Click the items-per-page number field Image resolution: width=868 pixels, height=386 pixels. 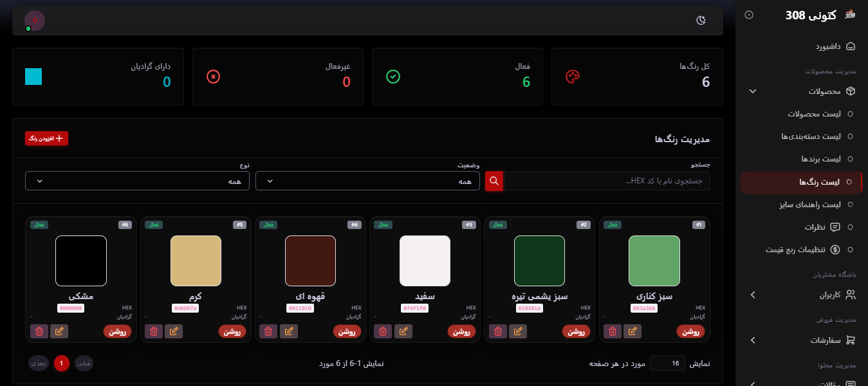[x=667, y=363]
